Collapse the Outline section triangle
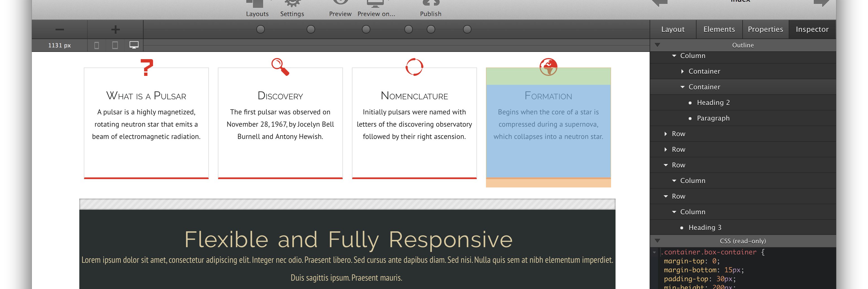The height and width of the screenshot is (289, 868). tap(657, 45)
